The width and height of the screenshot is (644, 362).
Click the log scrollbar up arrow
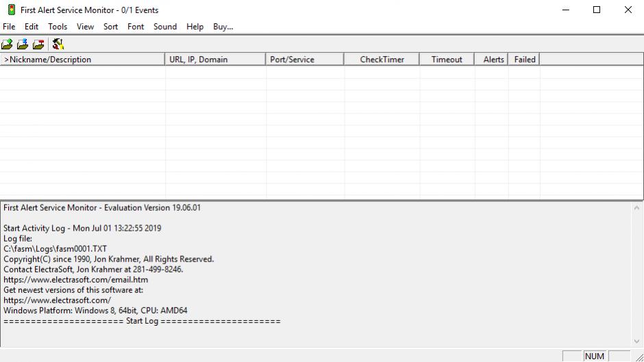point(636,208)
